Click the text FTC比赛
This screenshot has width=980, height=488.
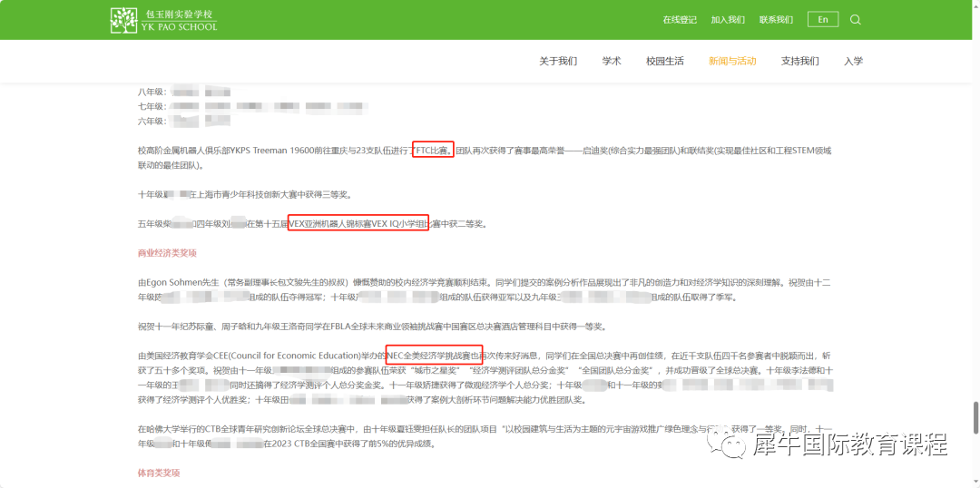point(431,151)
